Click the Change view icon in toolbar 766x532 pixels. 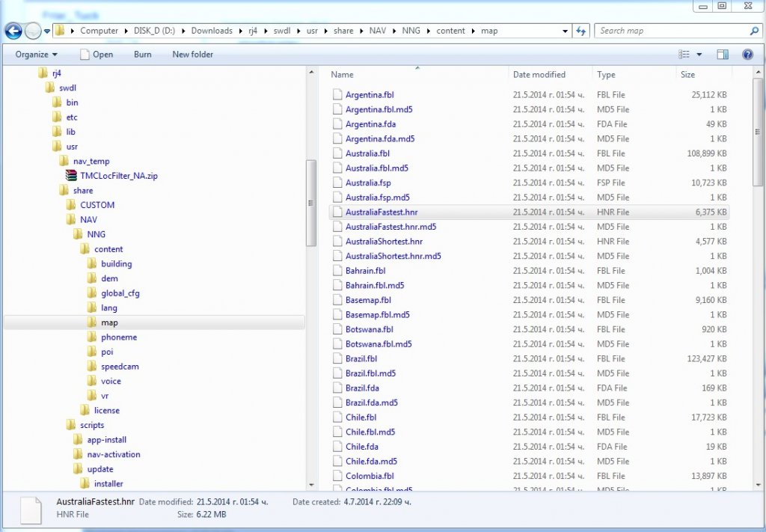(684, 55)
